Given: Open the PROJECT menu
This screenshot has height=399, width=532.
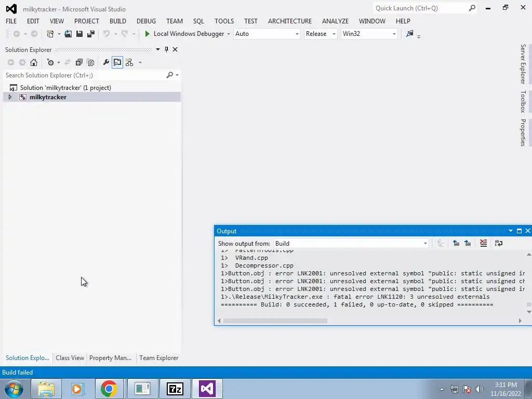Looking at the screenshot, I should [x=87, y=21].
